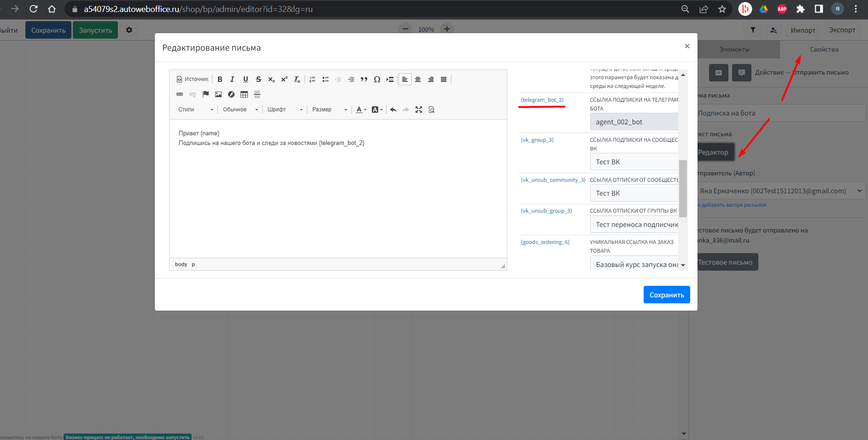Toggle strikethrough formatting
868x440 pixels.
click(x=258, y=79)
